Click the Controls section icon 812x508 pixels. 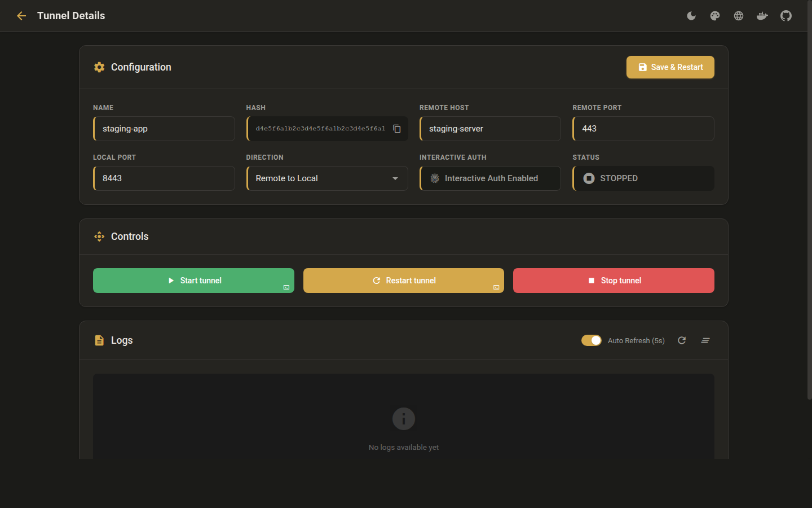coord(99,237)
